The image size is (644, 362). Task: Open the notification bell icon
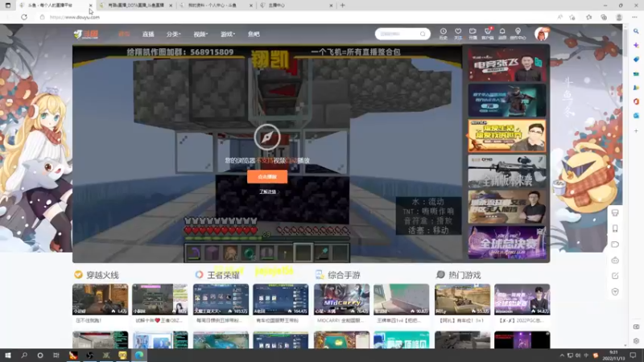(502, 34)
